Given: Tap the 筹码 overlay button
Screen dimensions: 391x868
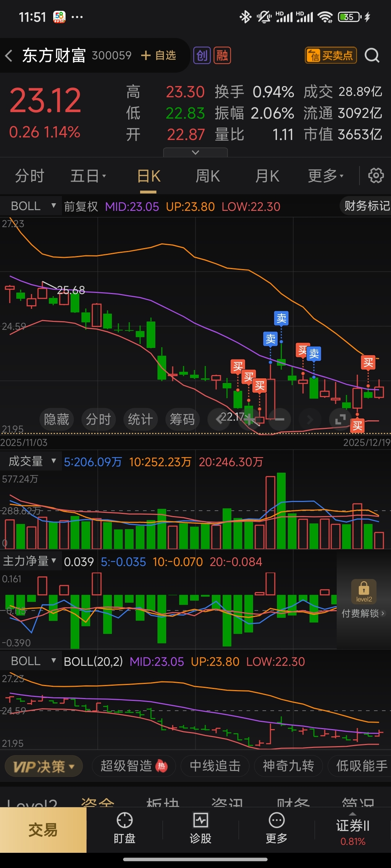Looking at the screenshot, I should (182, 420).
